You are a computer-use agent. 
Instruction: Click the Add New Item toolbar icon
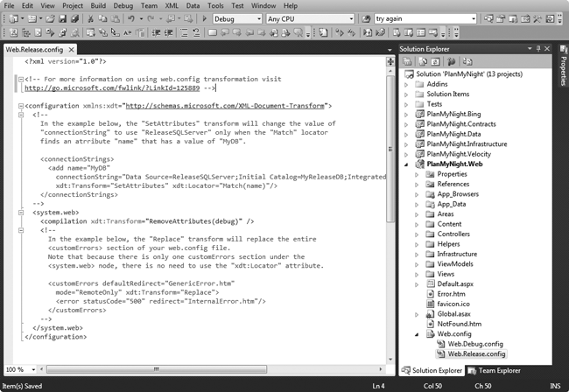click(x=32, y=19)
